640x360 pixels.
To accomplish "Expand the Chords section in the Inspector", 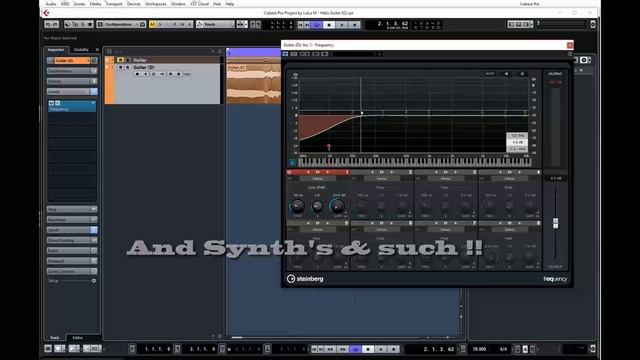I will tap(72, 81).
